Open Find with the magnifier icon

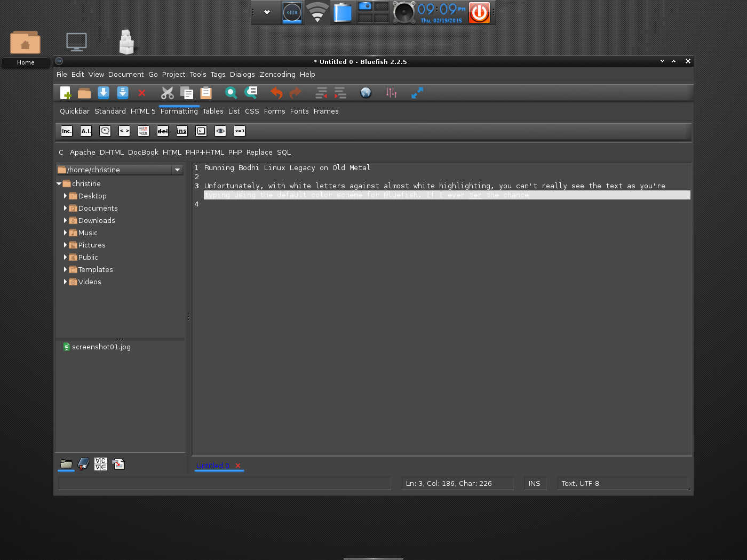(231, 93)
